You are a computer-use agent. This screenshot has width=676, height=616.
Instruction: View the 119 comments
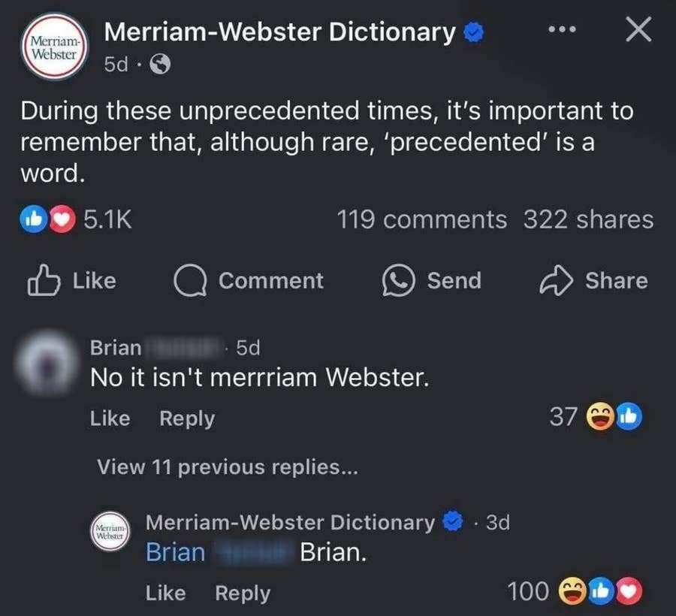click(421, 219)
